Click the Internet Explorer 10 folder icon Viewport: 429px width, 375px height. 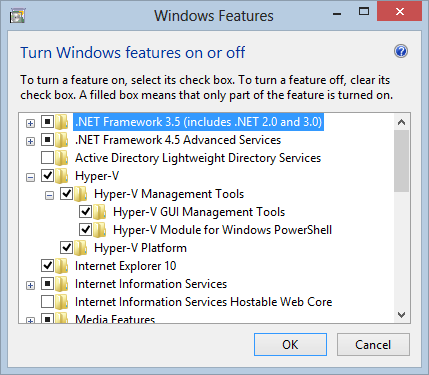[x=62, y=266]
